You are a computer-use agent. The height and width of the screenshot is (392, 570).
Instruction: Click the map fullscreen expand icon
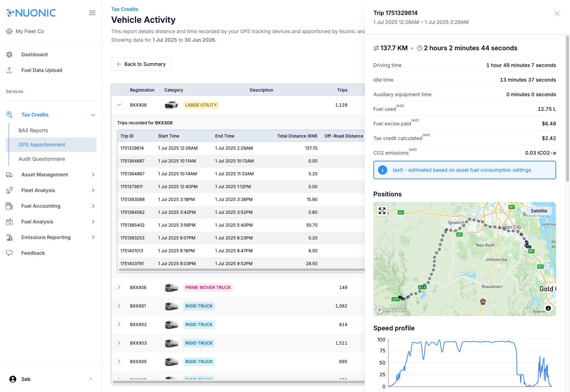(382, 211)
